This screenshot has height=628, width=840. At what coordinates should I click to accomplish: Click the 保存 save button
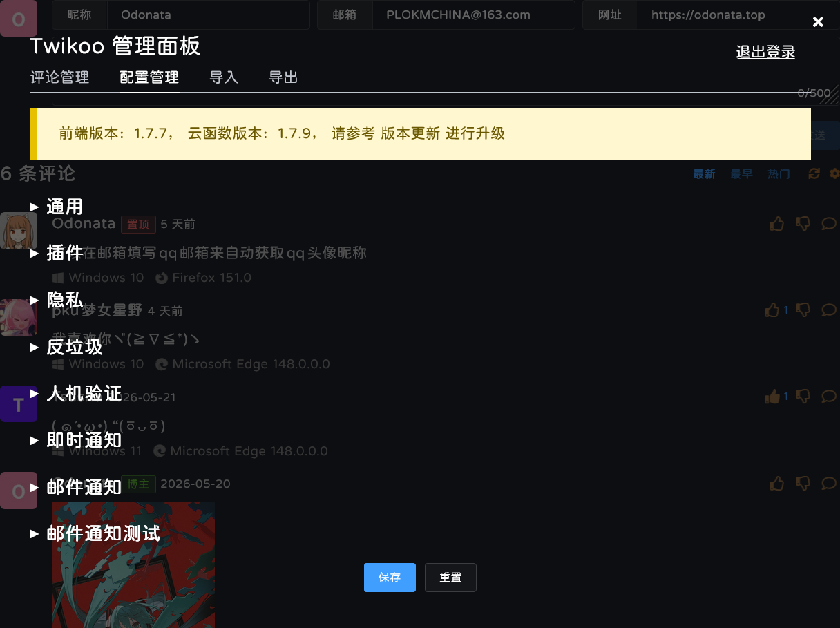click(390, 578)
